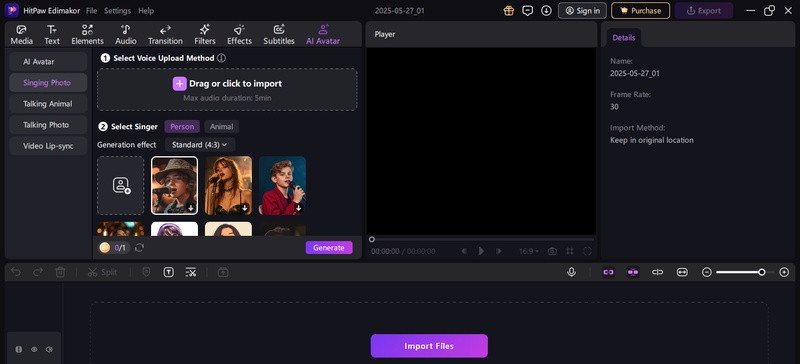Click the export clip upload icon in toolbar
The width and height of the screenshot is (800, 364).
click(223, 272)
